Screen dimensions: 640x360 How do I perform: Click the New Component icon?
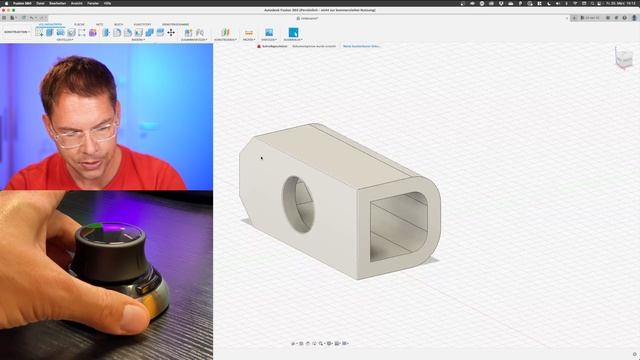point(188,32)
